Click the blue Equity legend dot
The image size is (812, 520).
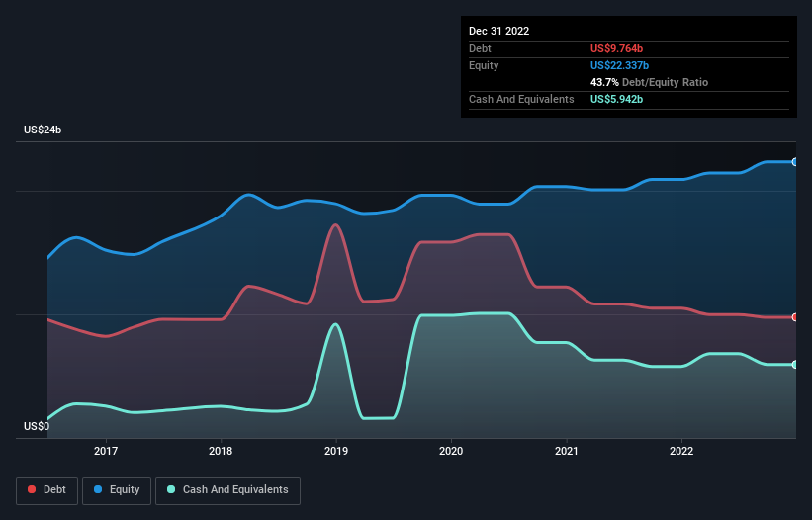point(98,489)
